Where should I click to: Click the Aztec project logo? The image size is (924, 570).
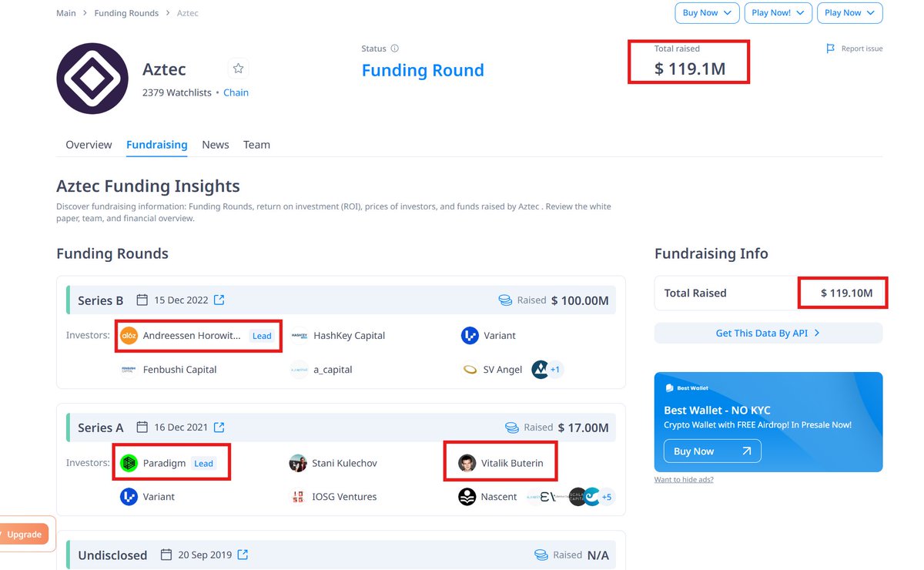coord(92,79)
